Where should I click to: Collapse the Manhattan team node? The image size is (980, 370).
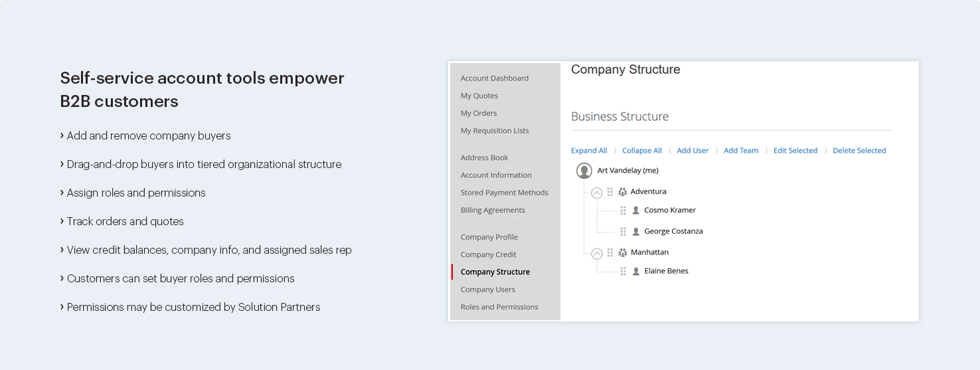click(597, 254)
